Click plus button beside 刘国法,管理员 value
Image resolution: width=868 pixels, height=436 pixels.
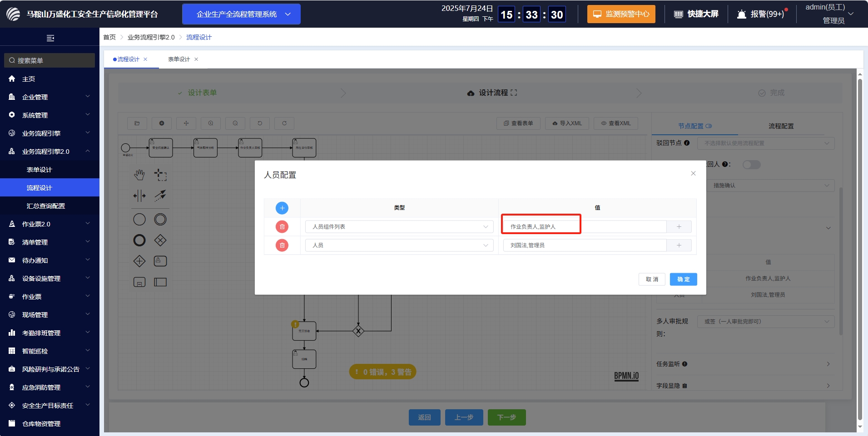click(679, 245)
